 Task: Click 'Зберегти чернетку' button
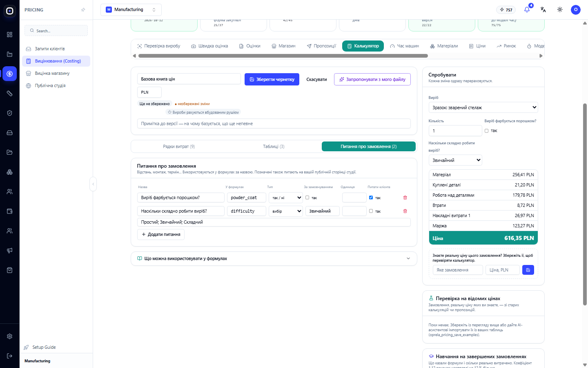click(x=272, y=79)
